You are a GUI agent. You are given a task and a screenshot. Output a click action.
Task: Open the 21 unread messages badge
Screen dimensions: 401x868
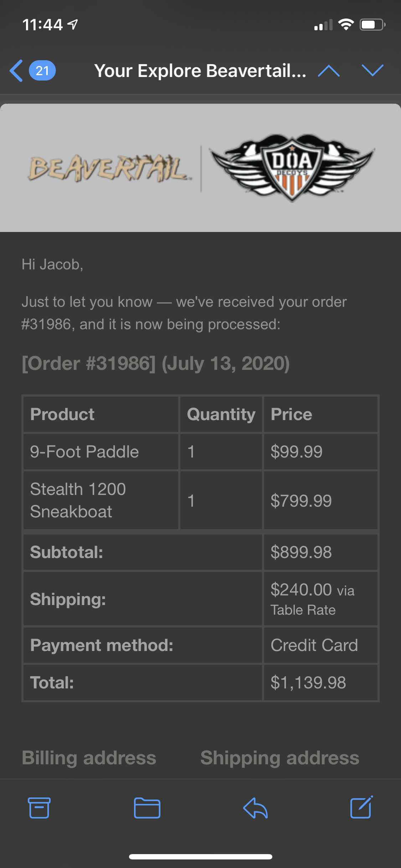click(42, 71)
